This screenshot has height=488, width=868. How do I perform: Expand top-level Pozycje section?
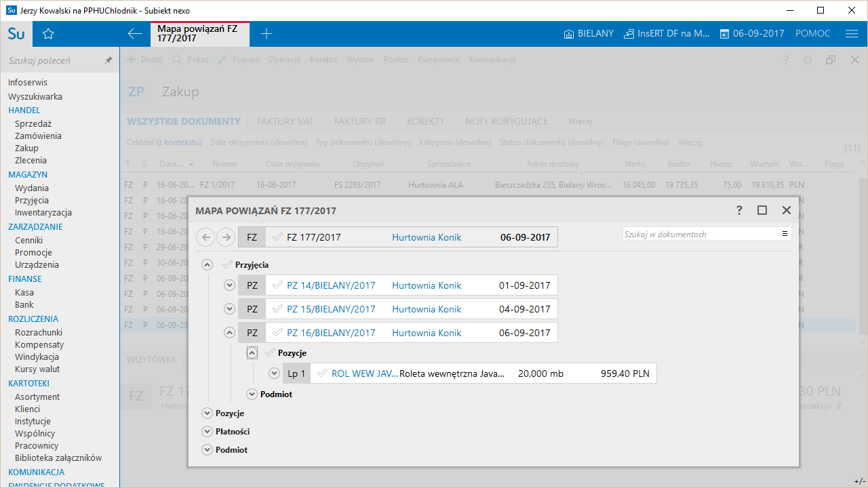(x=208, y=413)
